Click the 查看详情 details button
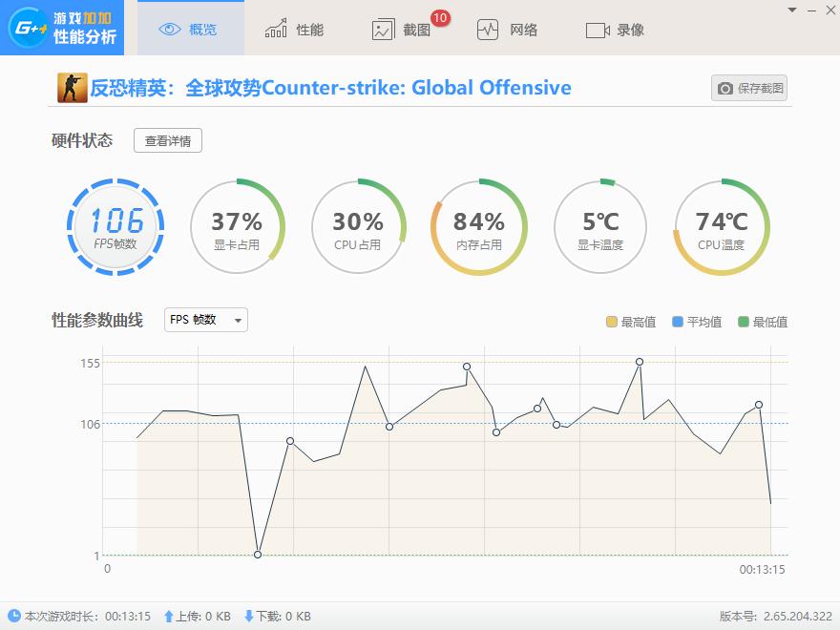Viewport: 840px width, 630px height. click(x=167, y=140)
